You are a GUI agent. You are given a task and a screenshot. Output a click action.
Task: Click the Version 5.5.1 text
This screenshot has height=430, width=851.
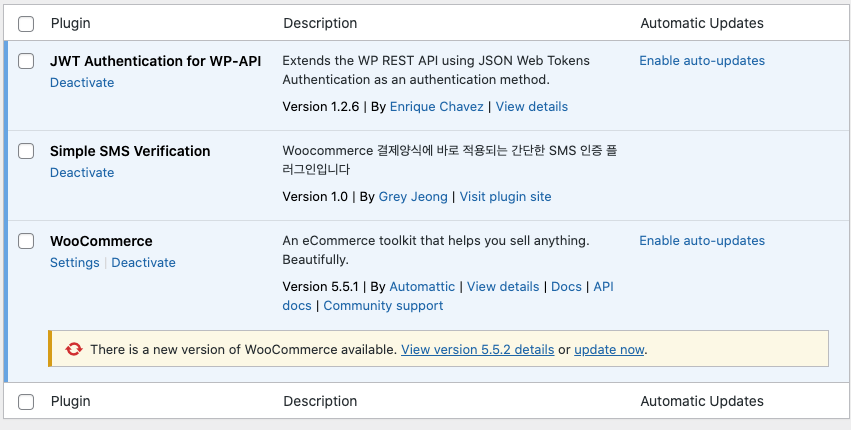point(320,287)
